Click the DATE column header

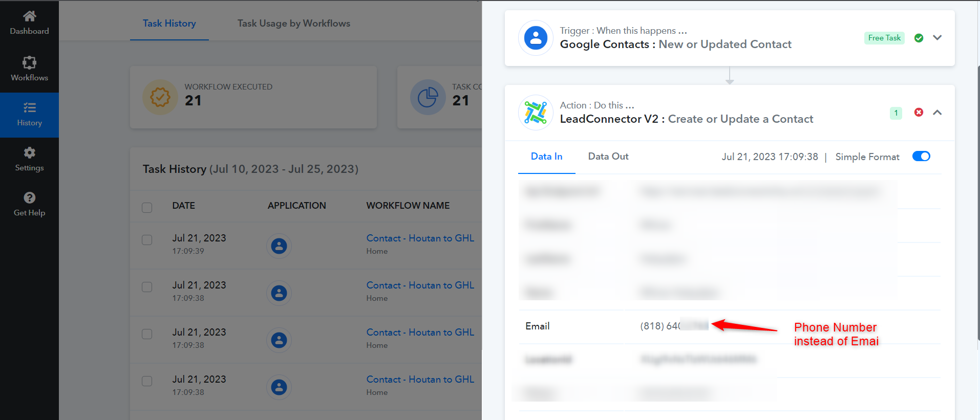pyautogui.click(x=184, y=206)
